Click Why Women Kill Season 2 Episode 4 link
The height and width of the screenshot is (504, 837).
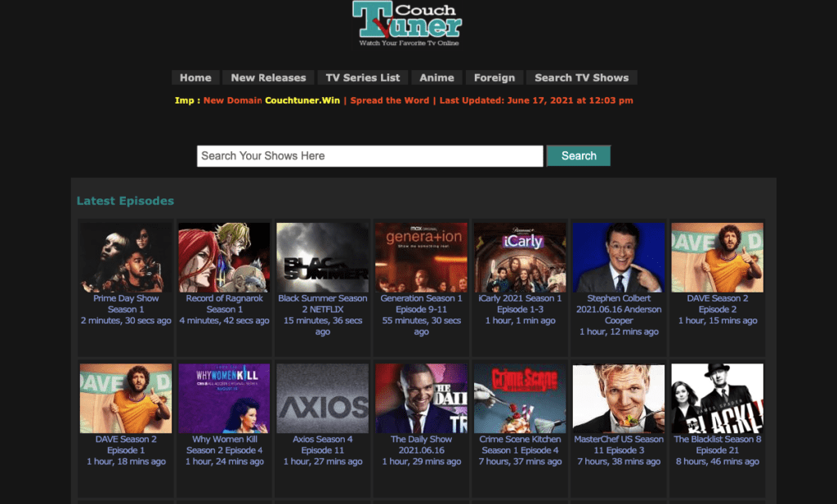(x=224, y=444)
